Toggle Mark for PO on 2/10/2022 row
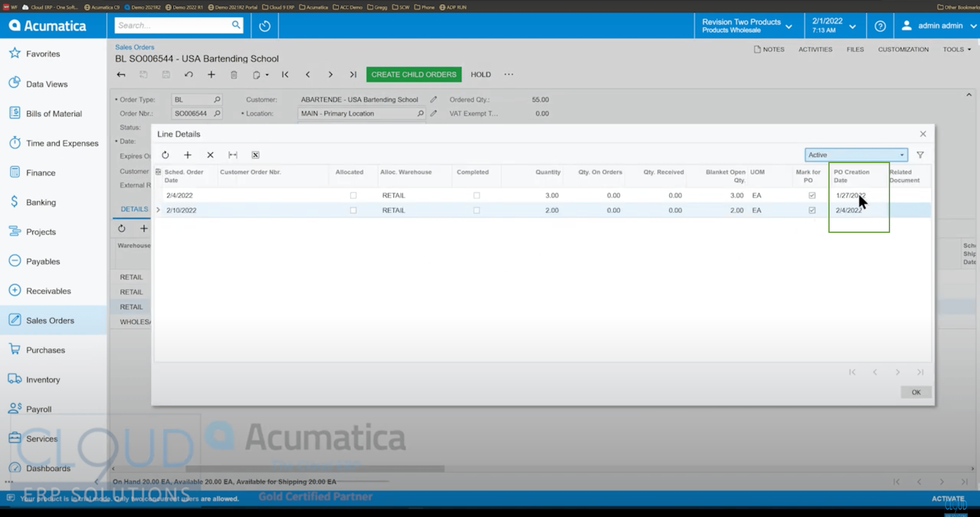Image resolution: width=980 pixels, height=517 pixels. click(812, 210)
